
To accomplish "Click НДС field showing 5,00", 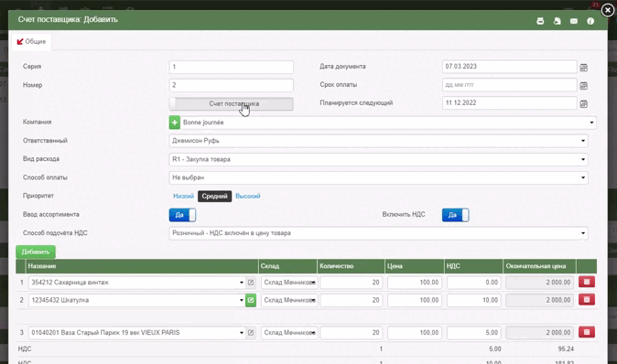I will pos(474,333).
